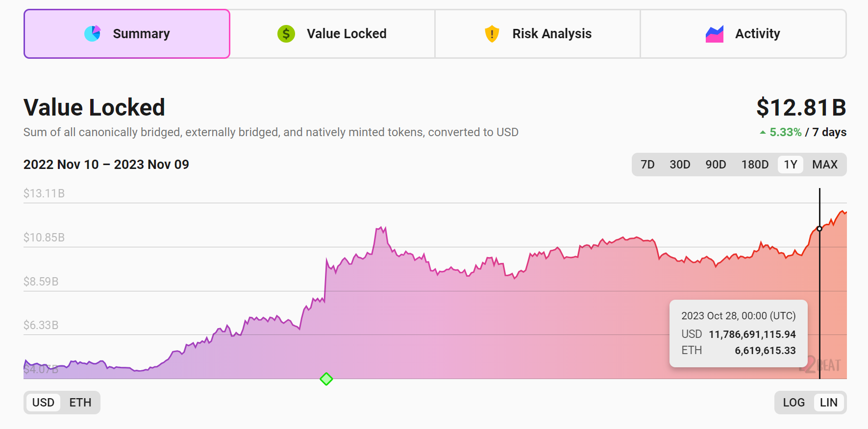
Task: Click the Summary pie chart icon
Action: tap(92, 34)
